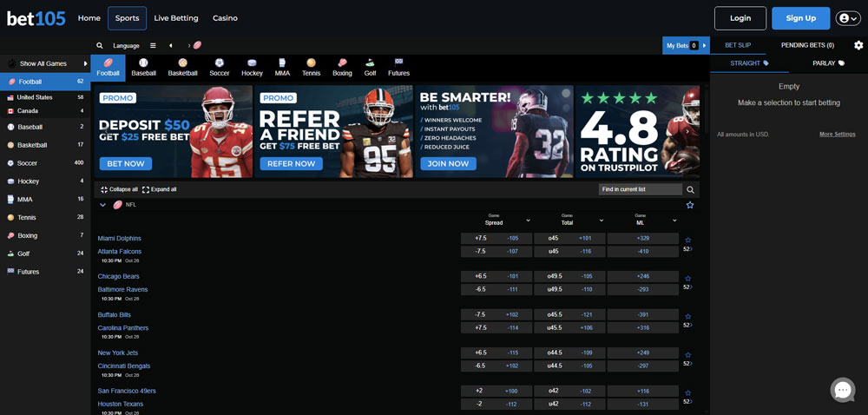The height and width of the screenshot is (415, 868).
Task: Switch to the Parlay tab
Action: (x=828, y=63)
